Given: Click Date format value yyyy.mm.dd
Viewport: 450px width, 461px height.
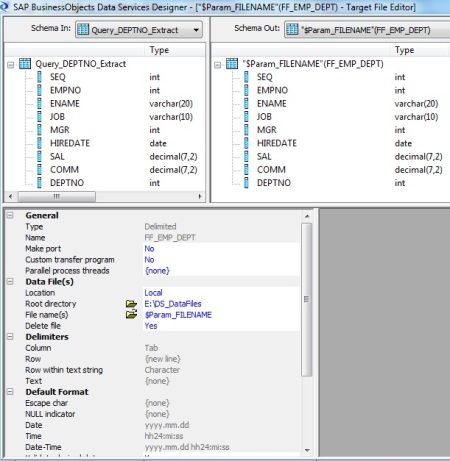Looking at the screenshot, I should [167, 425].
